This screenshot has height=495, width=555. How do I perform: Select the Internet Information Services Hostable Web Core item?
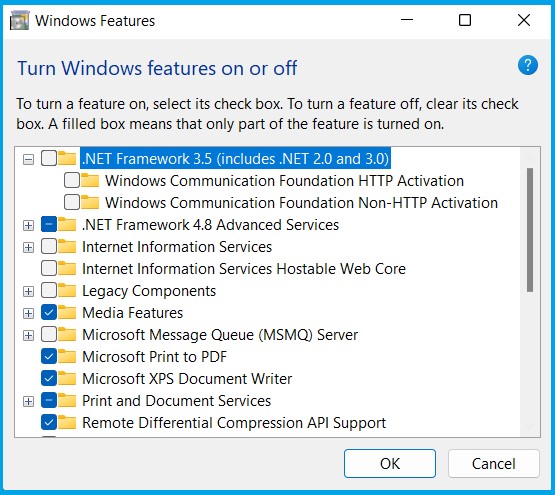click(244, 269)
